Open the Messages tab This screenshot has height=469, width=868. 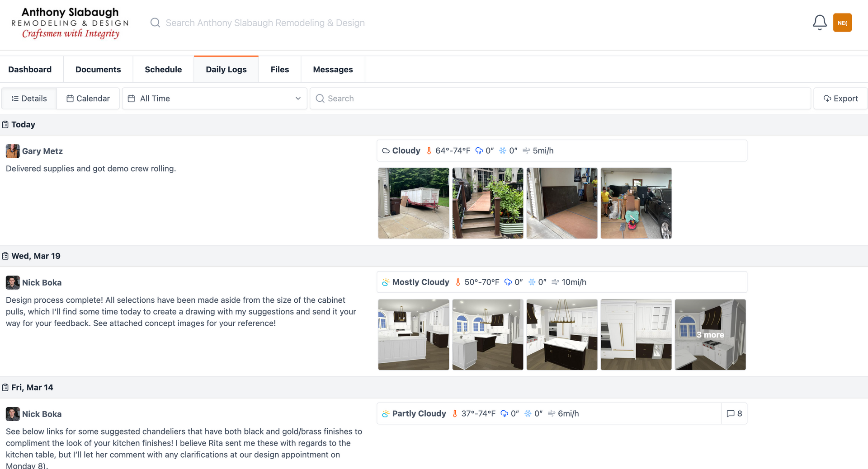333,70
